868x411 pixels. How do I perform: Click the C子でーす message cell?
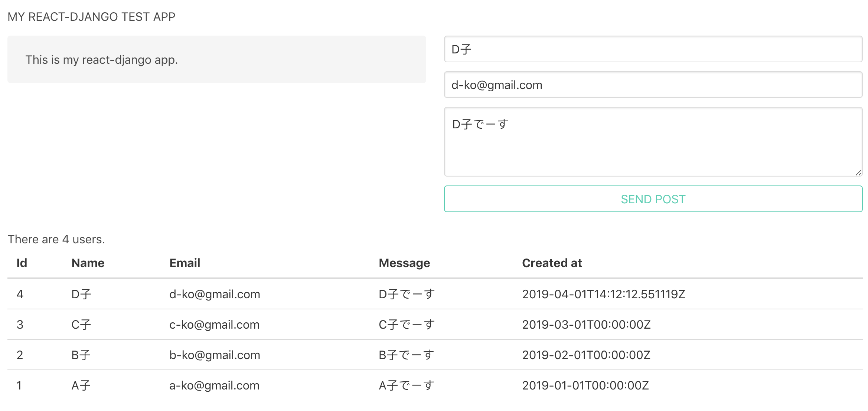click(x=407, y=325)
